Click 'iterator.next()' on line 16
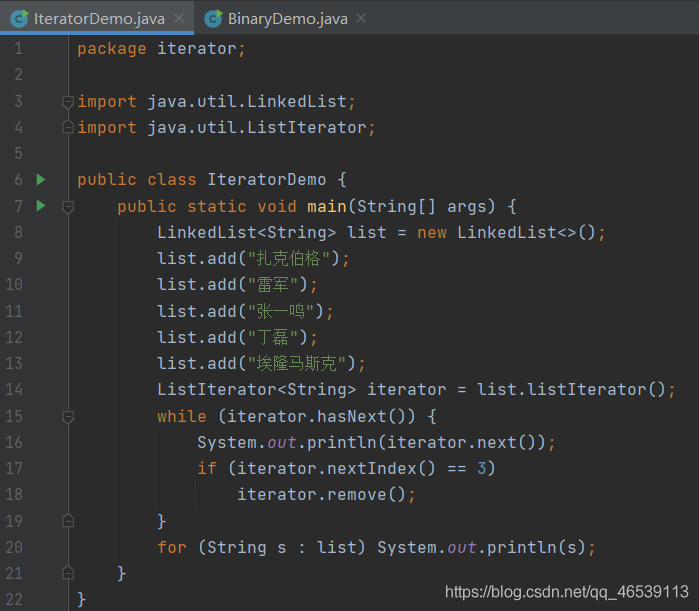 coord(461,443)
